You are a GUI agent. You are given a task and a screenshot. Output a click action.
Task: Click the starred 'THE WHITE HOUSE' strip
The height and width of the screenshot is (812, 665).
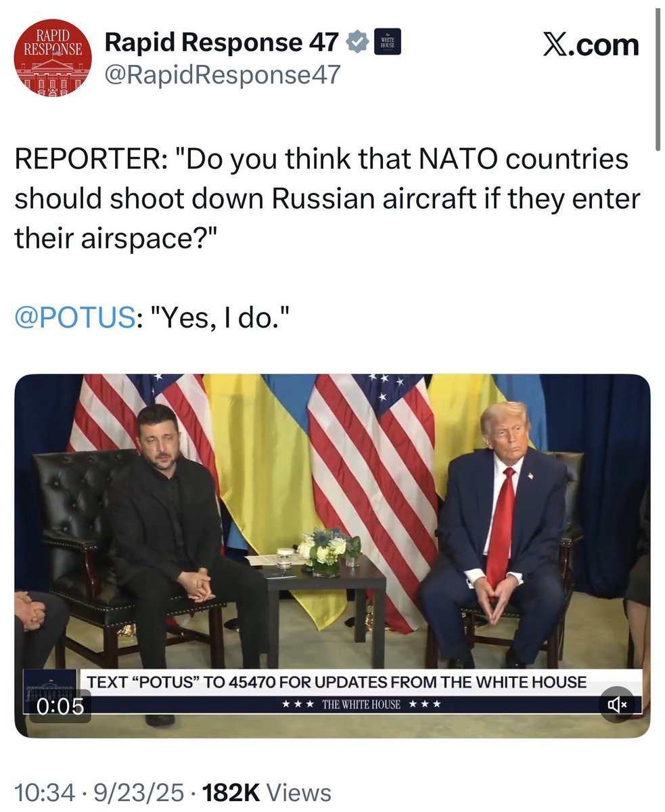click(x=361, y=704)
